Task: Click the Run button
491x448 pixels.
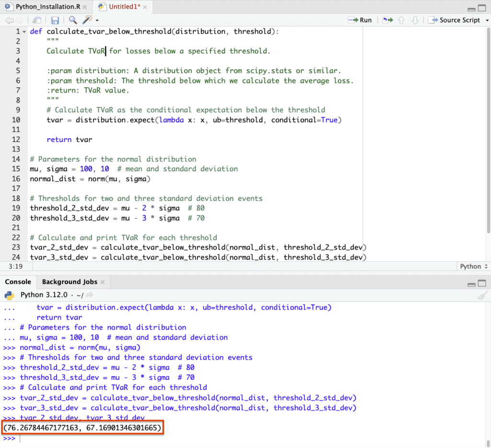Action: tap(360, 20)
